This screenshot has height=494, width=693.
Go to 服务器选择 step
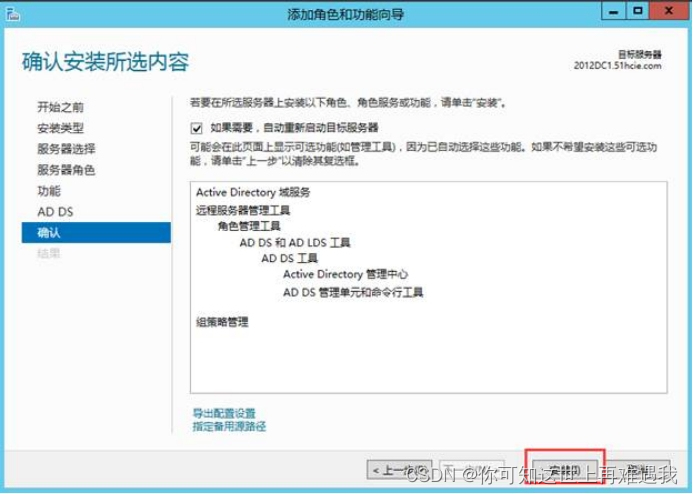pos(66,149)
